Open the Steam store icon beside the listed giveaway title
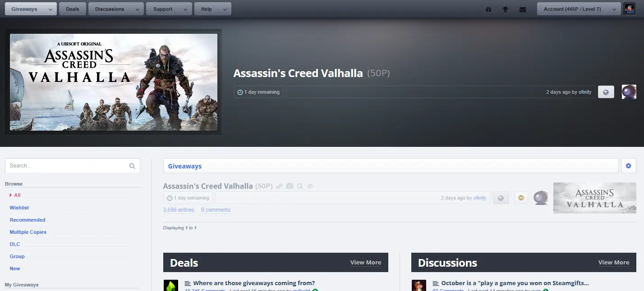The image size is (644, 291). (x=280, y=186)
